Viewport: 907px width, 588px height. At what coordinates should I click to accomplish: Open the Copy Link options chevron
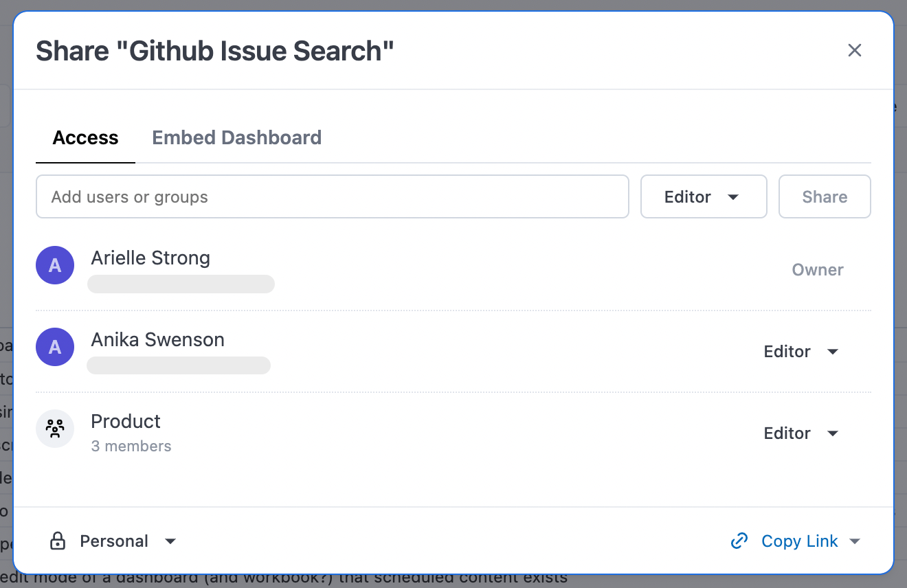click(855, 541)
